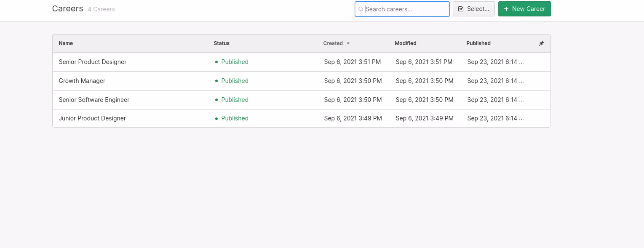Open the Senior Software Engineer career

tap(94, 100)
